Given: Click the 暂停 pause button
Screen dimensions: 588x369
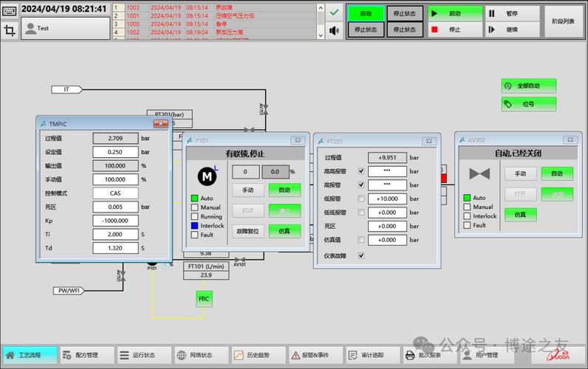Looking at the screenshot, I should (x=512, y=13).
